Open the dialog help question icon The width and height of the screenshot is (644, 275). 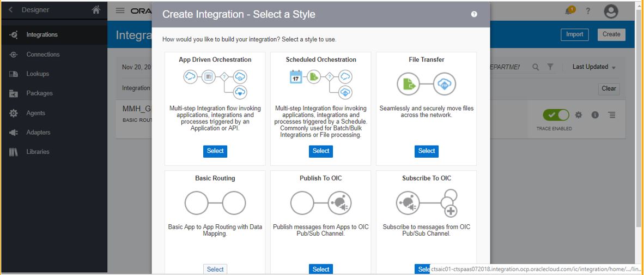pyautogui.click(x=474, y=14)
